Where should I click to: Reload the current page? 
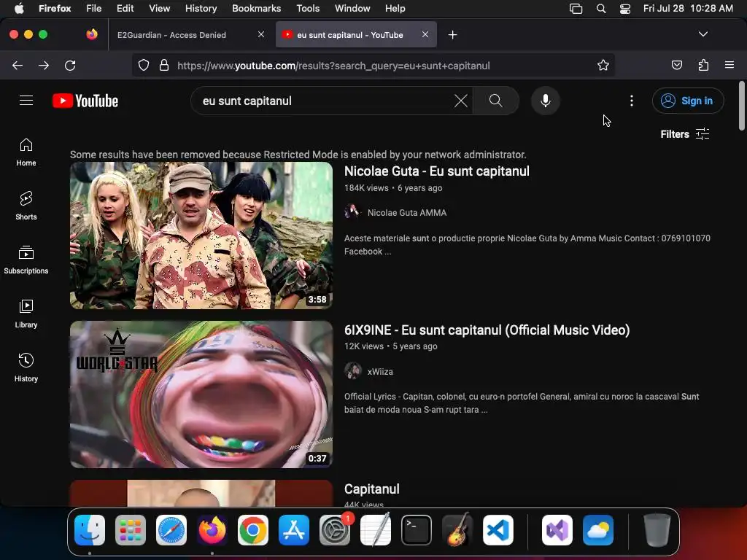(70, 65)
